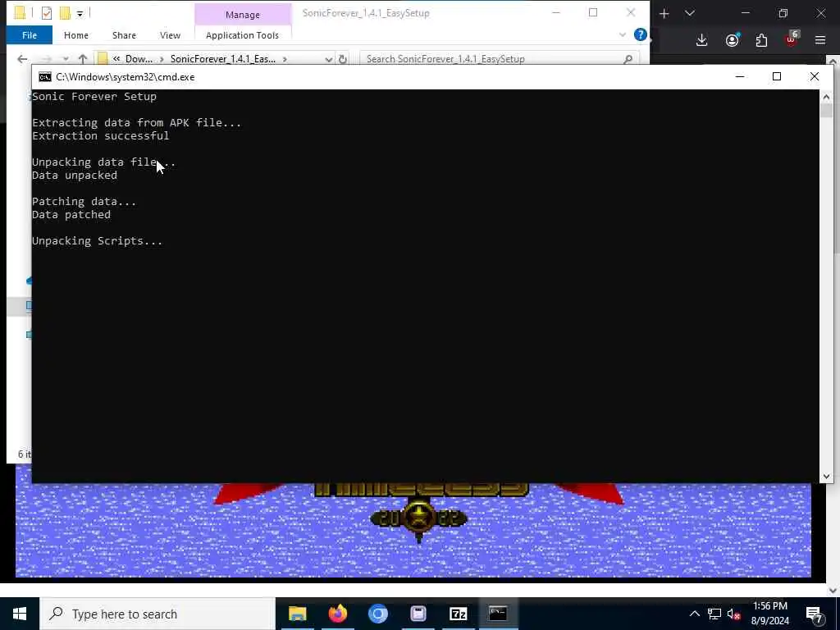The width and height of the screenshot is (840, 630).
Task: Go up one folder level
Action: 83,59
